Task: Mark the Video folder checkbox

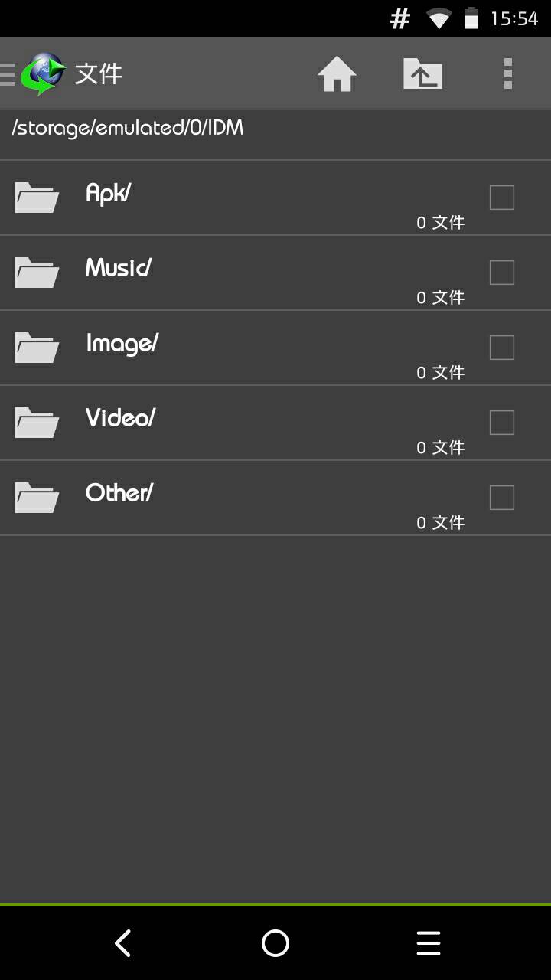Action: 501,423
